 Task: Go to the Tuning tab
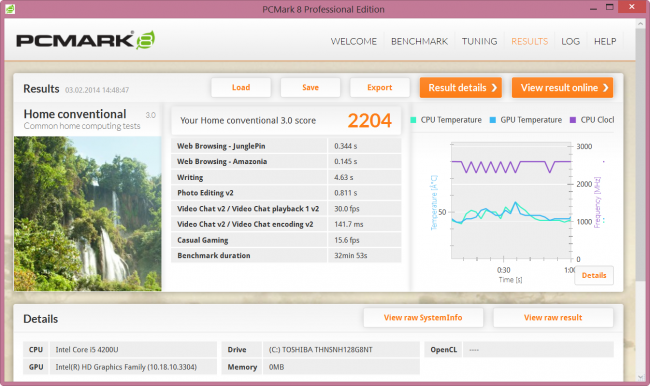pos(480,41)
